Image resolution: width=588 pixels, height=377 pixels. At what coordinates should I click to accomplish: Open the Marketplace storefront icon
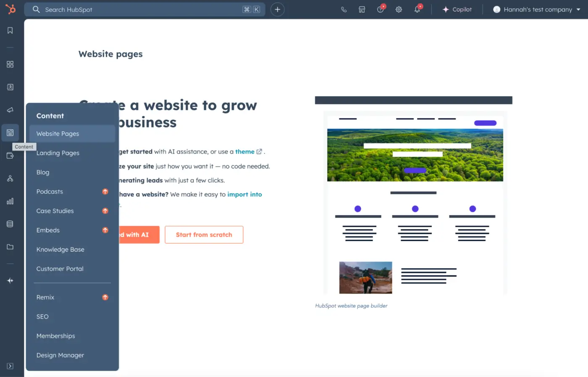[362, 10]
